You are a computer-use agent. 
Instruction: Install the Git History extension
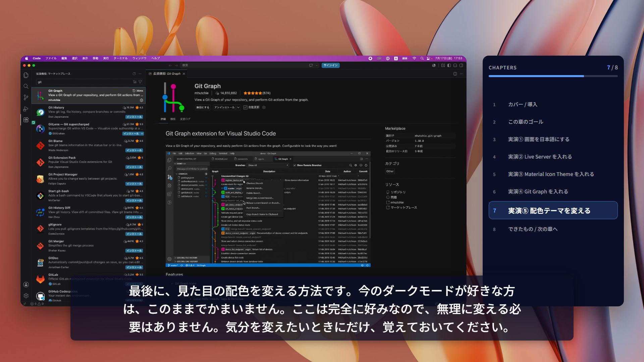pyautogui.click(x=134, y=117)
